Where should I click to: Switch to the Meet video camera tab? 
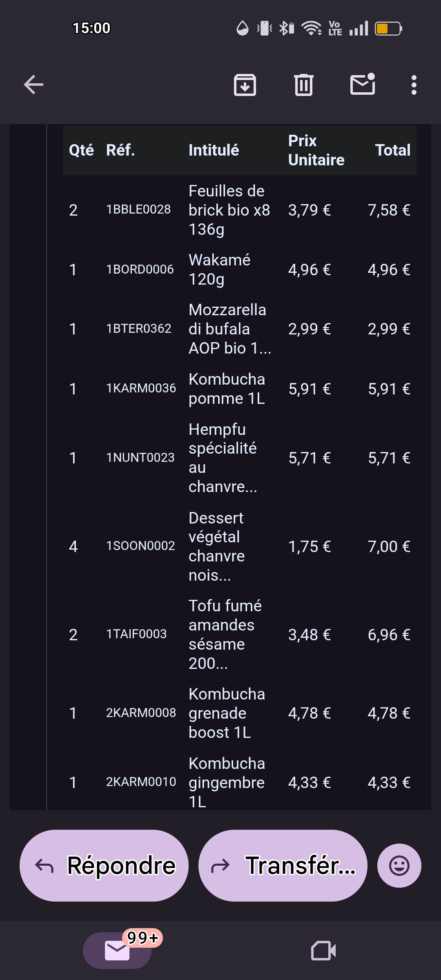323,950
